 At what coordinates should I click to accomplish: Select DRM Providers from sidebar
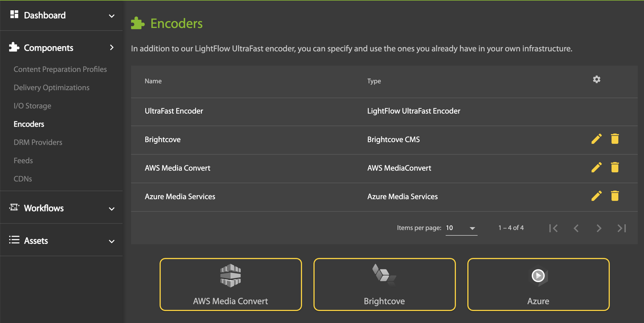[x=38, y=142]
